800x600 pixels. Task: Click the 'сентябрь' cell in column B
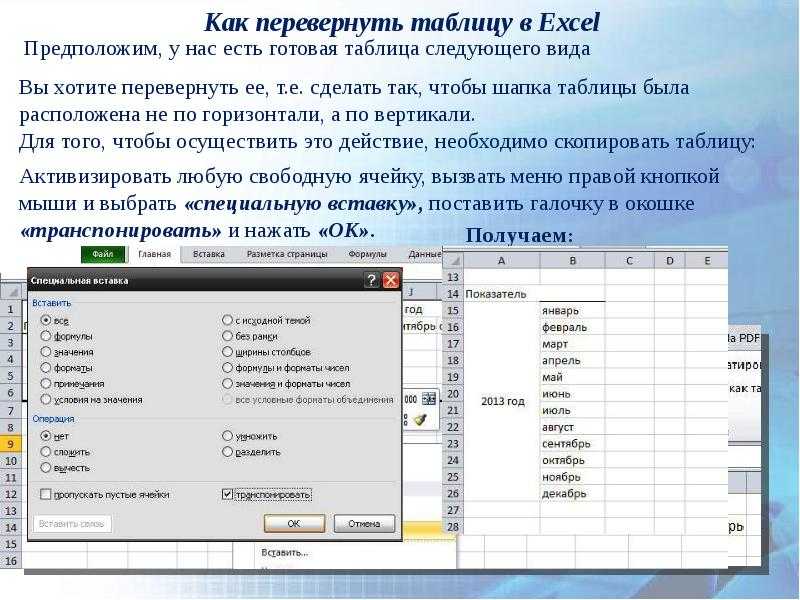[x=572, y=443]
